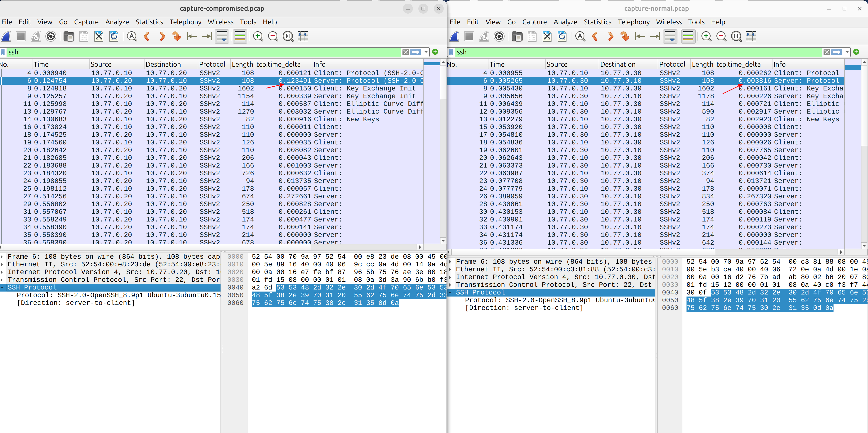Go back arrow in capture-compromised toolbar
Viewport: 868px width, 433px height.
(147, 36)
